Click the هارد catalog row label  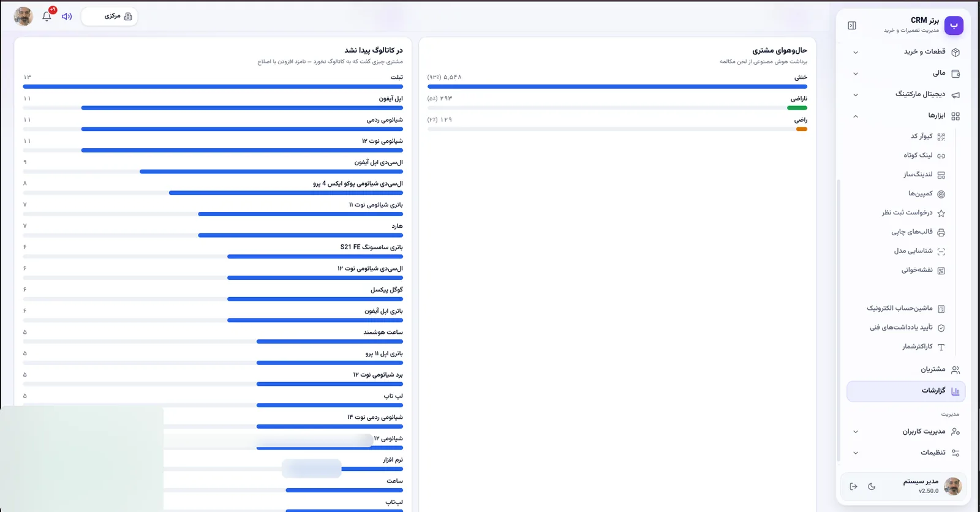pos(398,226)
